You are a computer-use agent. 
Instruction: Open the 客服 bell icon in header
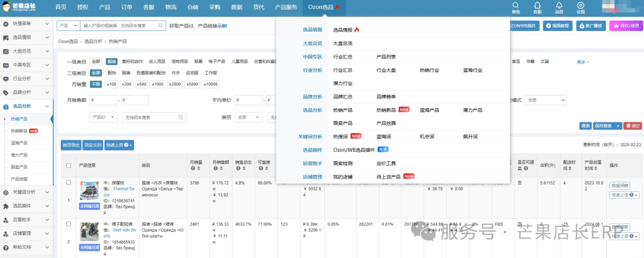(x=537, y=5)
